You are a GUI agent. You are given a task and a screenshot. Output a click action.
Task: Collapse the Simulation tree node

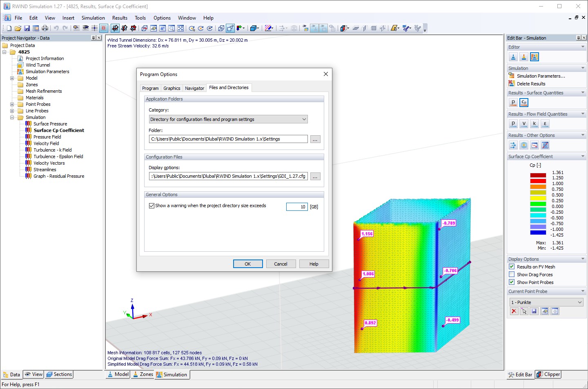tap(12, 117)
